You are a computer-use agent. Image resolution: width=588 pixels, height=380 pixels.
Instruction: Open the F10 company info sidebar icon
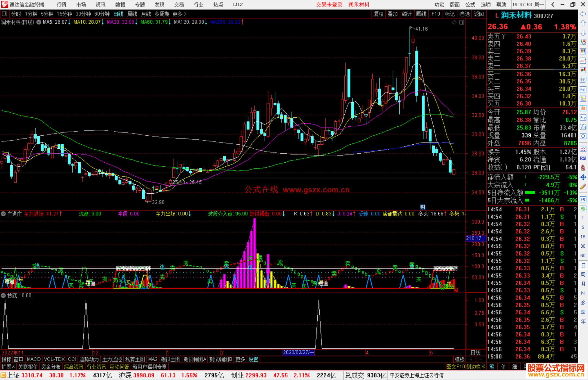pos(583,89)
